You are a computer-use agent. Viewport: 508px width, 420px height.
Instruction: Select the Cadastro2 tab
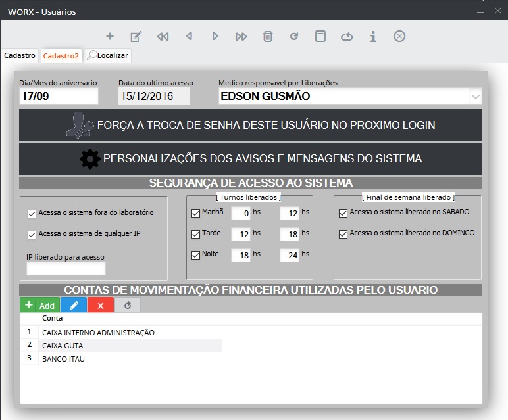61,56
